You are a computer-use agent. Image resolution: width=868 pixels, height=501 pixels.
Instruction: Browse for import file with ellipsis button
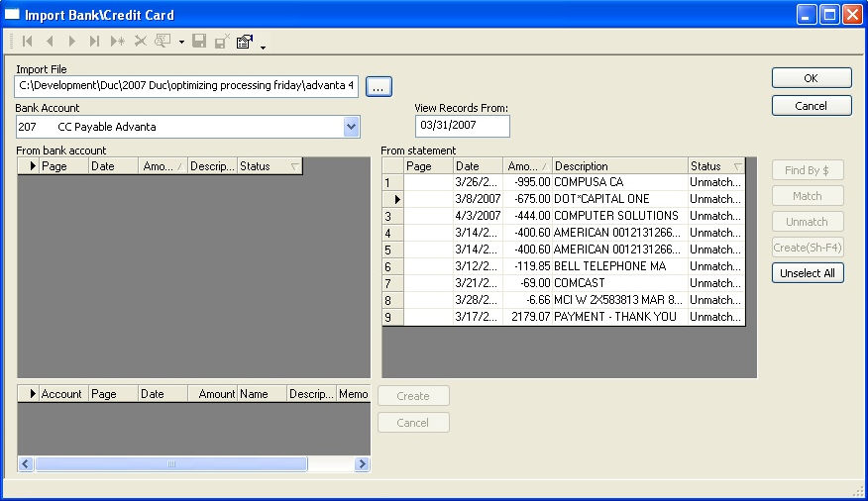(x=379, y=87)
